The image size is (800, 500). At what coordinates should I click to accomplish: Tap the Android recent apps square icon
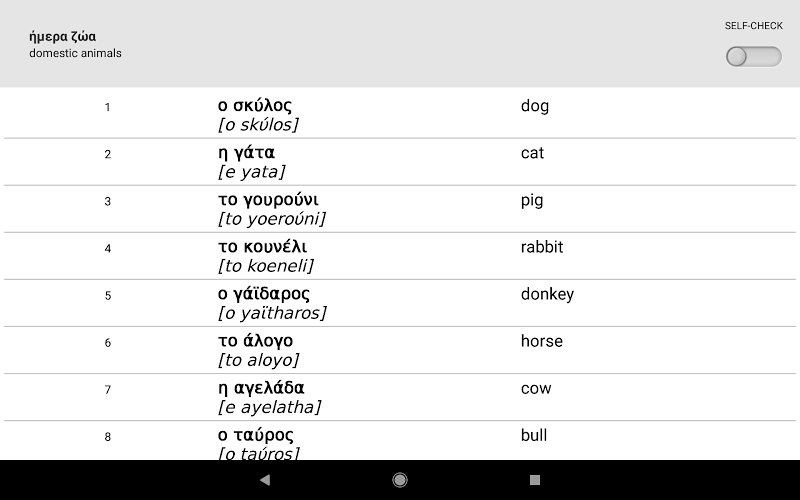pyautogui.click(x=535, y=480)
